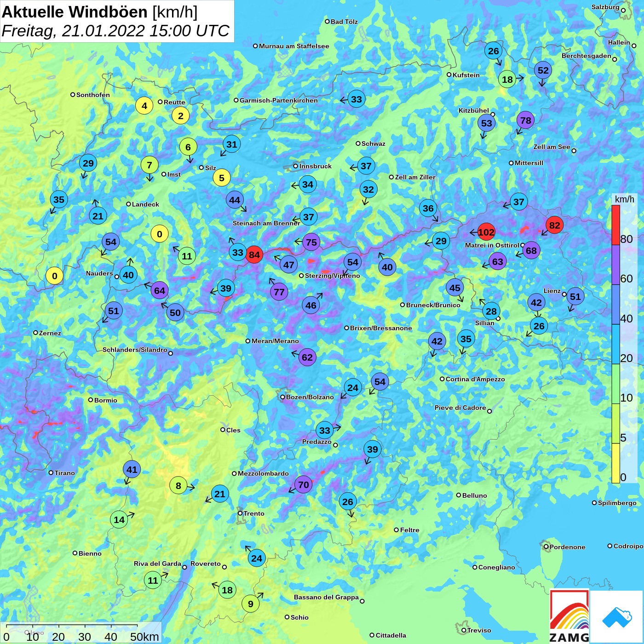
Task: Click the Brixen/Bressanone label
Action: pyautogui.click(x=381, y=328)
